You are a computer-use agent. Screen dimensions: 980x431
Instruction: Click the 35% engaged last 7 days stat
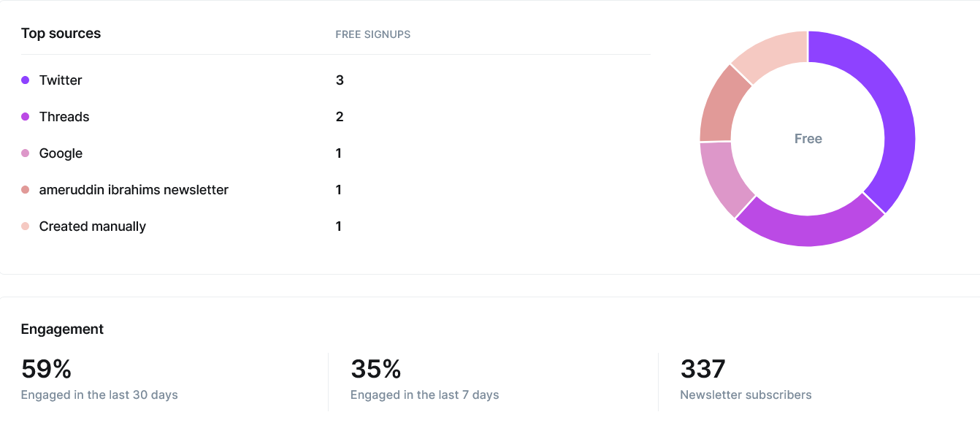click(425, 379)
